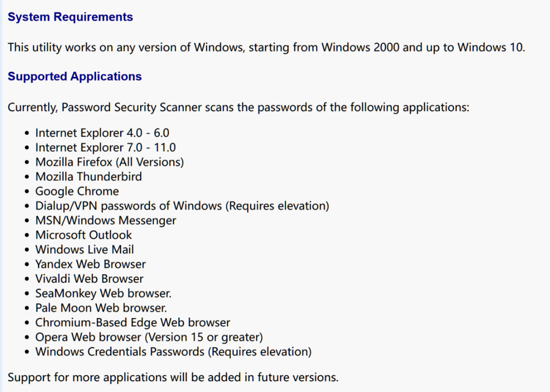550x392 pixels.
Task: Click the Internet Explorer 4.0 - 6.0 item
Action: click(102, 133)
